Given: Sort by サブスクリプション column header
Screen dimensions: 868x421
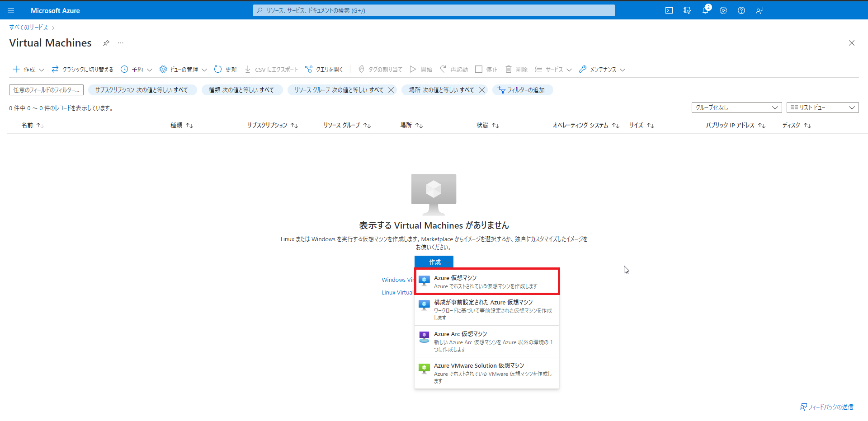Looking at the screenshot, I should tap(273, 125).
